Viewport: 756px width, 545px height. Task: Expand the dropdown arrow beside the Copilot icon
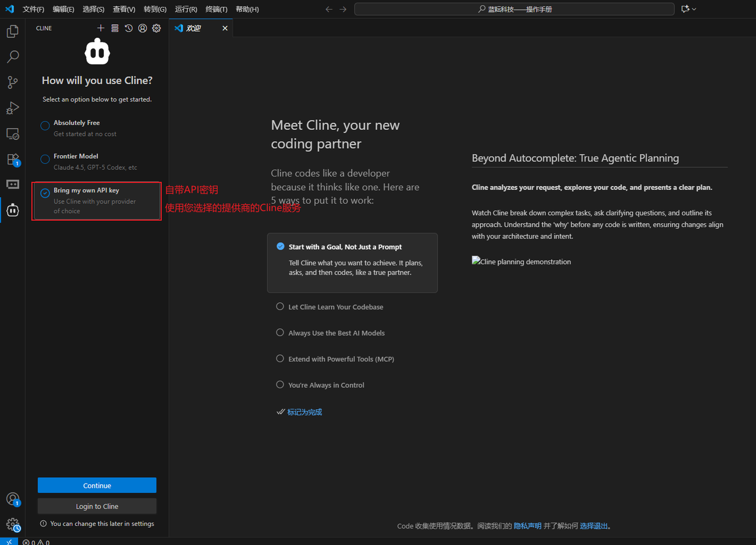[x=694, y=9]
